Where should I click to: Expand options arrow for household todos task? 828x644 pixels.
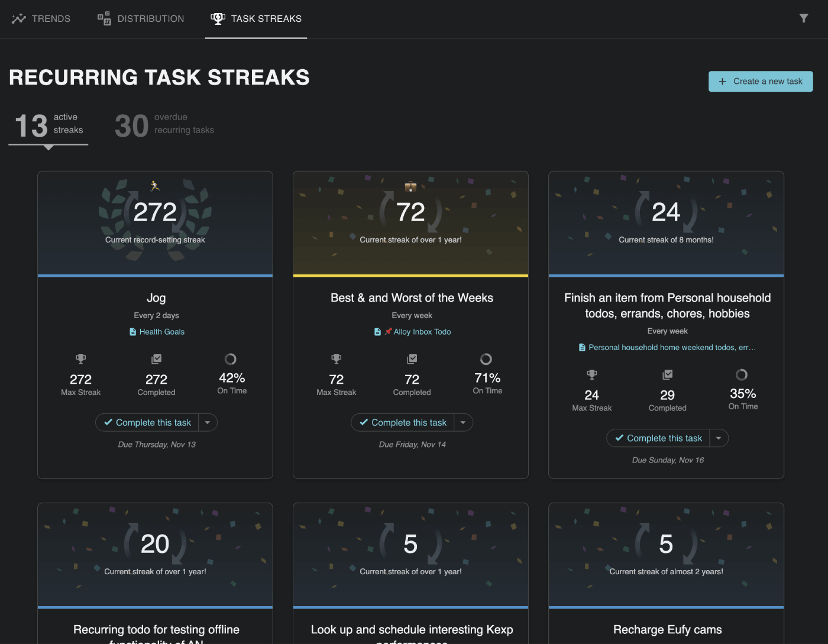click(719, 438)
